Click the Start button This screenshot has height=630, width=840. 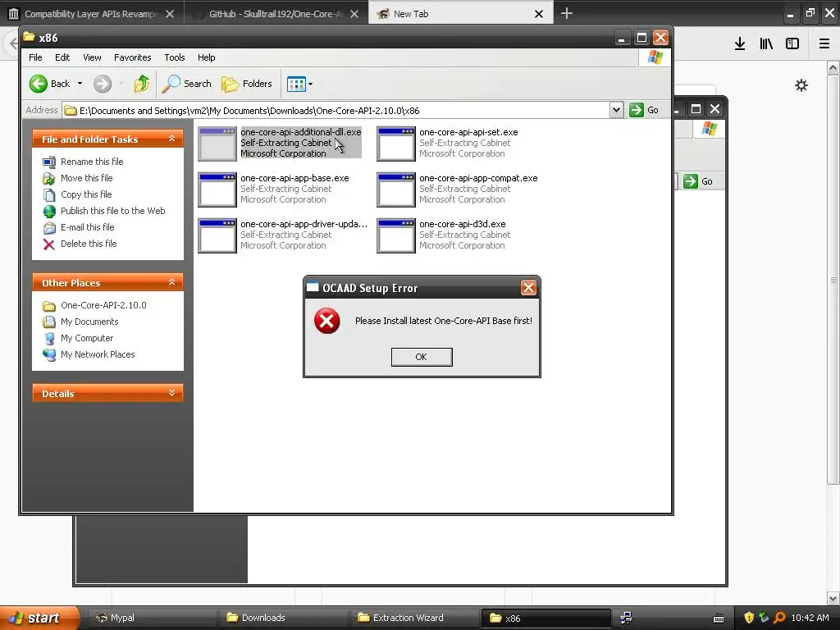pyautogui.click(x=39, y=618)
